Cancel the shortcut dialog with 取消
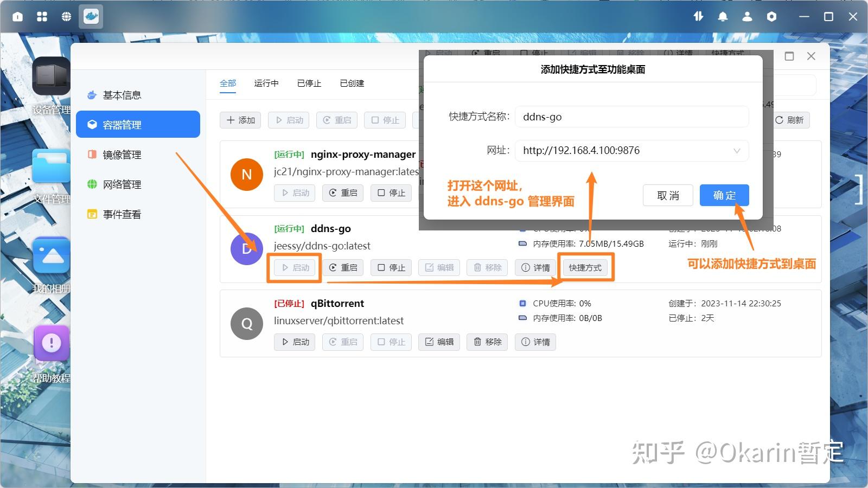Viewport: 868px width, 488px height. [668, 195]
